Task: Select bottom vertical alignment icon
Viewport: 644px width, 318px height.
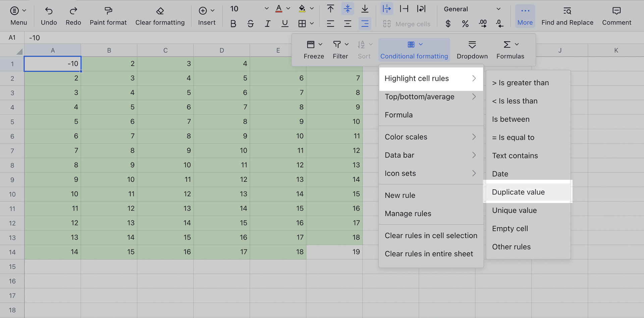Action: coord(365,9)
